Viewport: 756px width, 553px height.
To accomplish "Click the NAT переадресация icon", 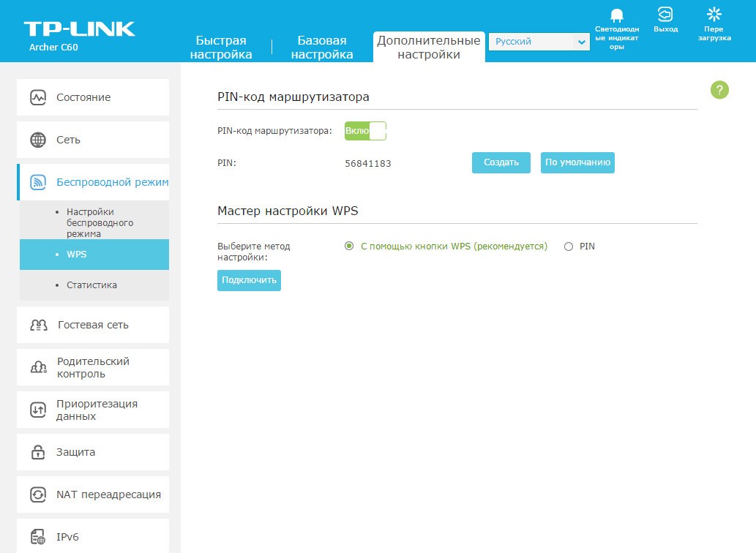I will 38,494.
